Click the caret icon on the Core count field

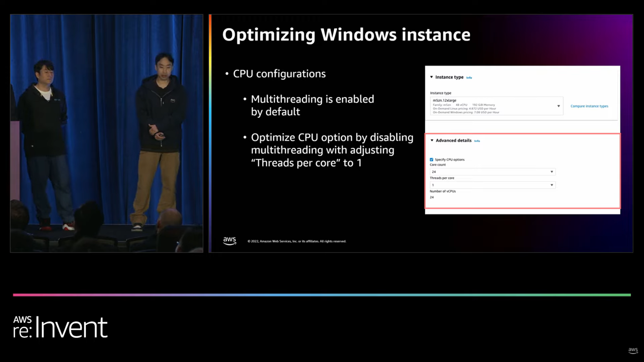pyautogui.click(x=552, y=172)
